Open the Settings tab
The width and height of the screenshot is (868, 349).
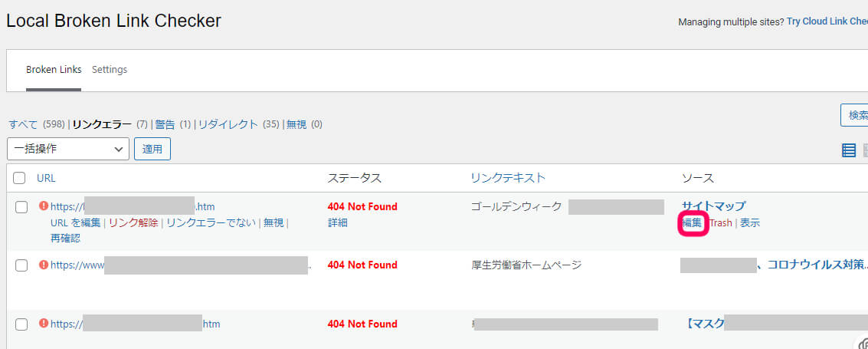click(x=110, y=70)
